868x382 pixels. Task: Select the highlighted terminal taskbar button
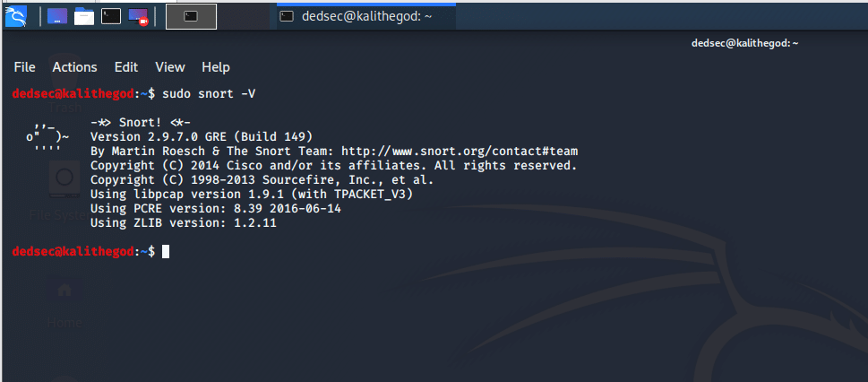(191, 16)
